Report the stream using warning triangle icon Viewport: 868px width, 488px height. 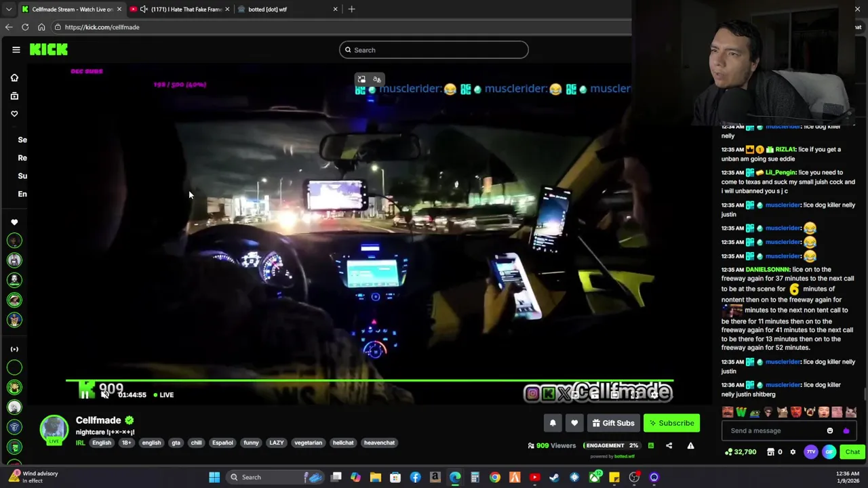click(690, 445)
